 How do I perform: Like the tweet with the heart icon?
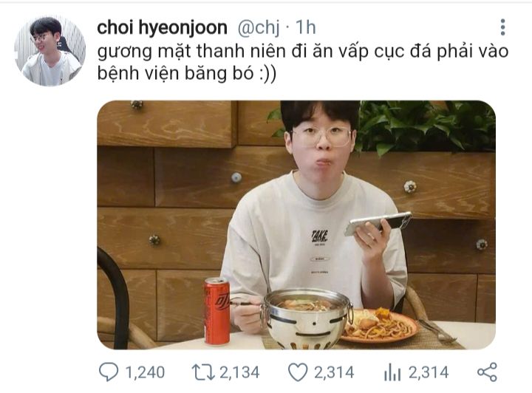click(x=298, y=372)
